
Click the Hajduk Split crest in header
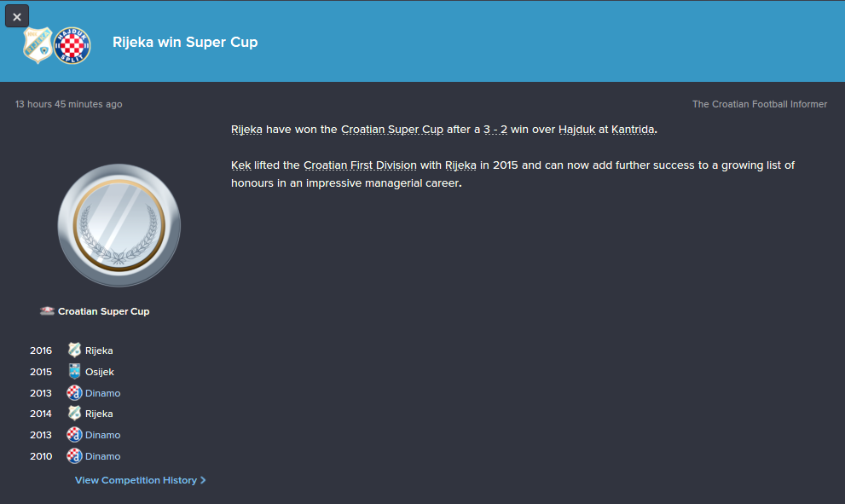click(72, 45)
